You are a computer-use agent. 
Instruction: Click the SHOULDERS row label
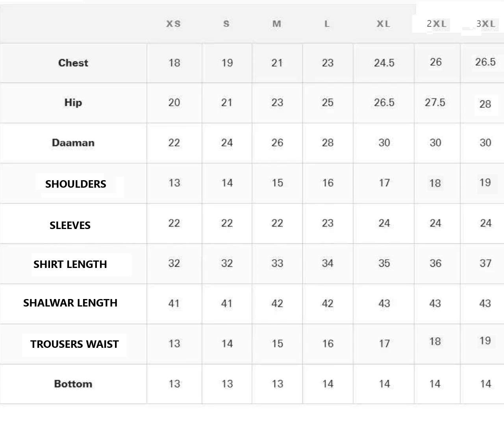[x=76, y=184]
